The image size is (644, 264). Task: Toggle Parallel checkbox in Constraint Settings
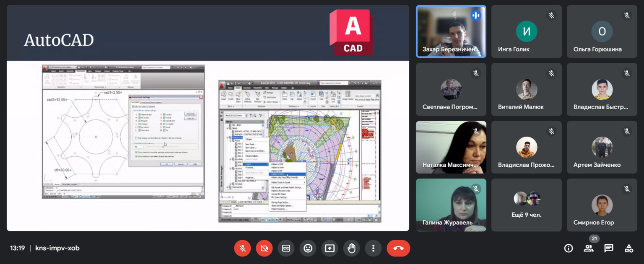(x=164, y=114)
